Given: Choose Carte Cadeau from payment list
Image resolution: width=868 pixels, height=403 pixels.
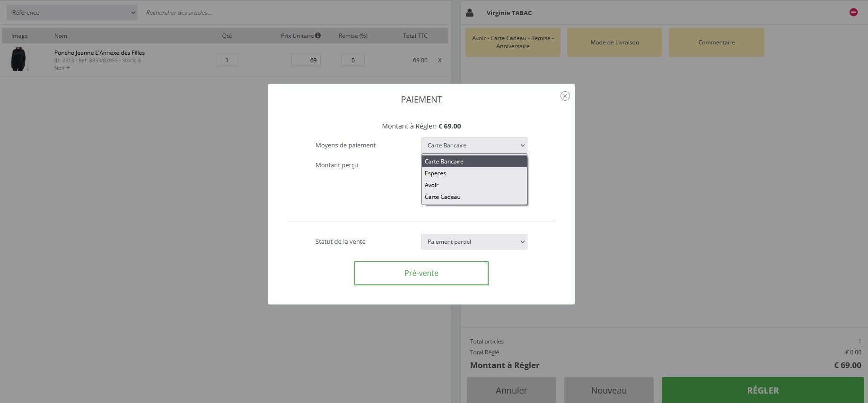Looking at the screenshot, I should tap(474, 197).
